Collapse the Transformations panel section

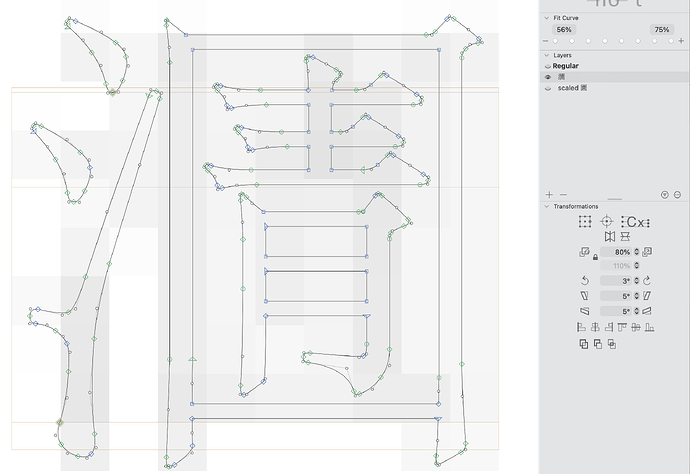[x=546, y=206]
